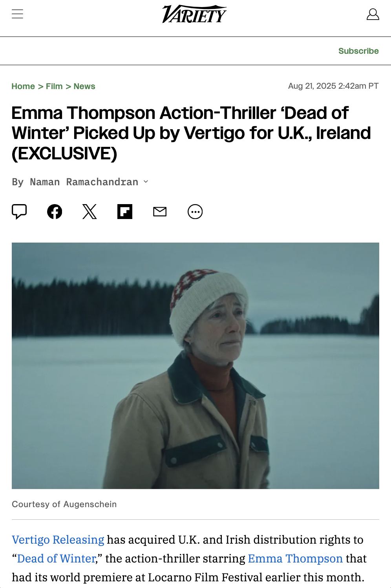Screen dimensions: 391x588
Task: Share article on Flipboard
Action: [x=125, y=212]
